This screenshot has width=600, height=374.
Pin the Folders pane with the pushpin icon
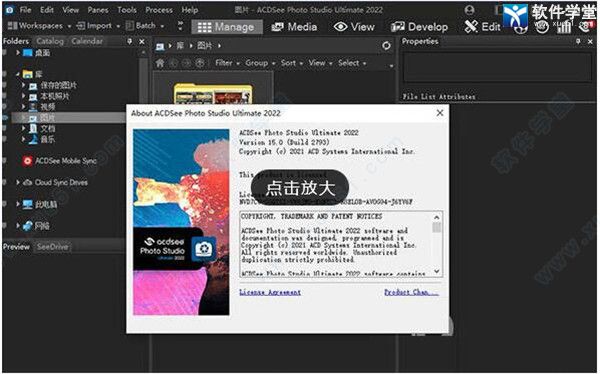coord(130,41)
